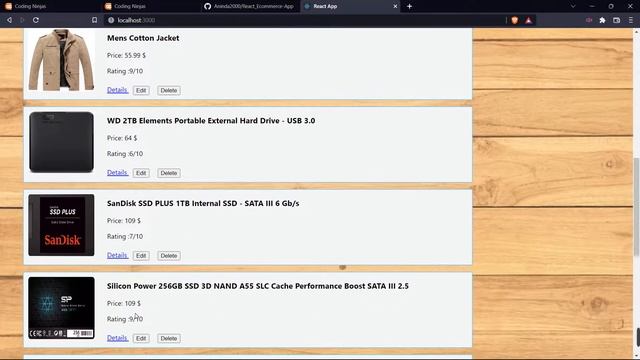Click the Rating :7/10 text
The image size is (640, 360).
[x=125, y=236]
